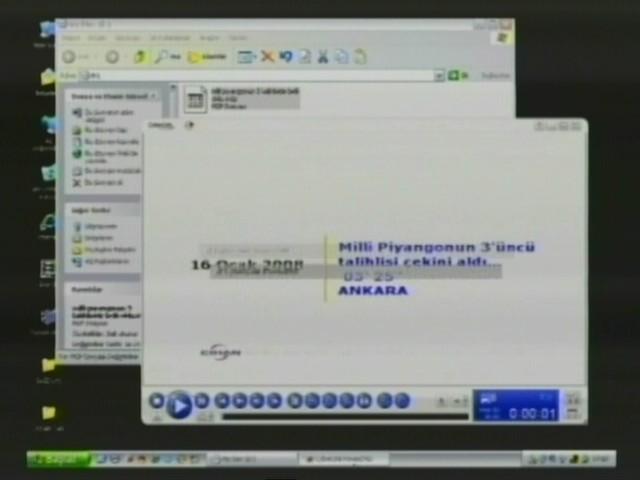Image resolution: width=640 pixels, height=480 pixels.
Task: Click the scissors Cut icon in toolbar
Action: (323, 57)
